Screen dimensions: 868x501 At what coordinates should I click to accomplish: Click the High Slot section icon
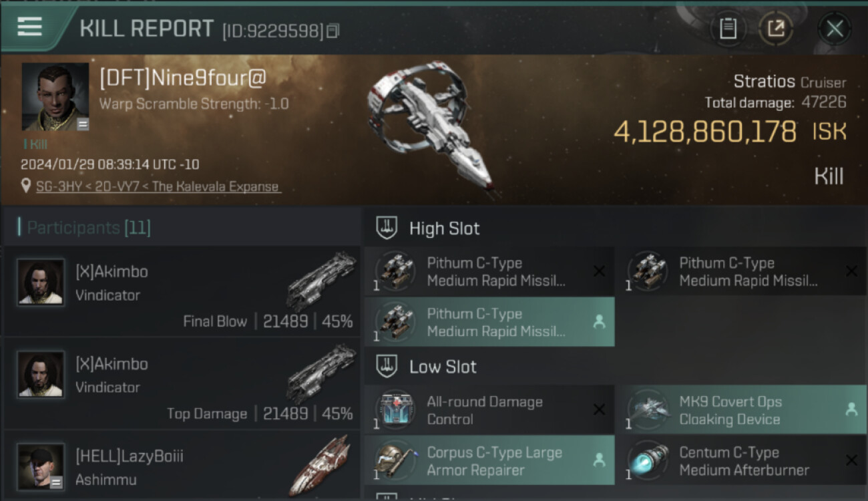(x=387, y=228)
